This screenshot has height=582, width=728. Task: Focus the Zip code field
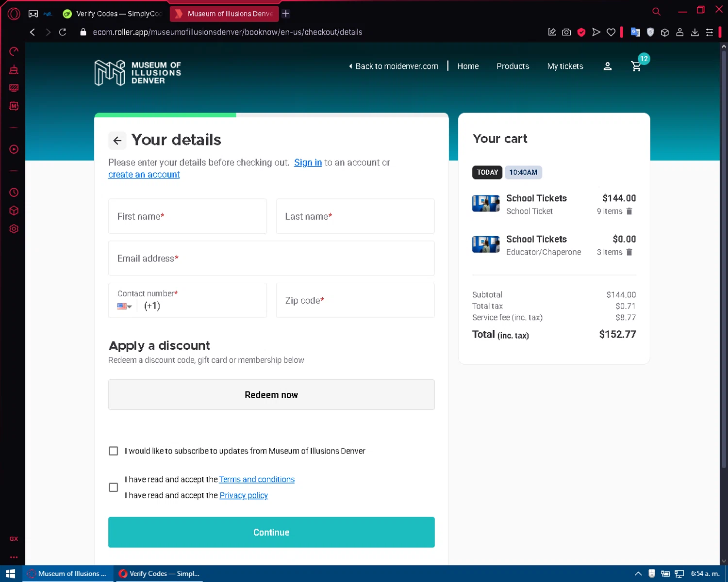point(355,301)
